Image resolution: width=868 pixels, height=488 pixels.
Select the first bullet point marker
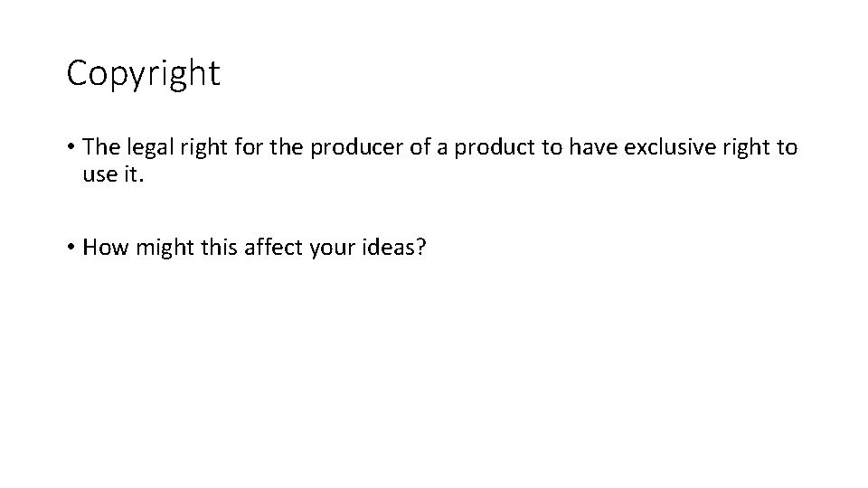(71, 147)
